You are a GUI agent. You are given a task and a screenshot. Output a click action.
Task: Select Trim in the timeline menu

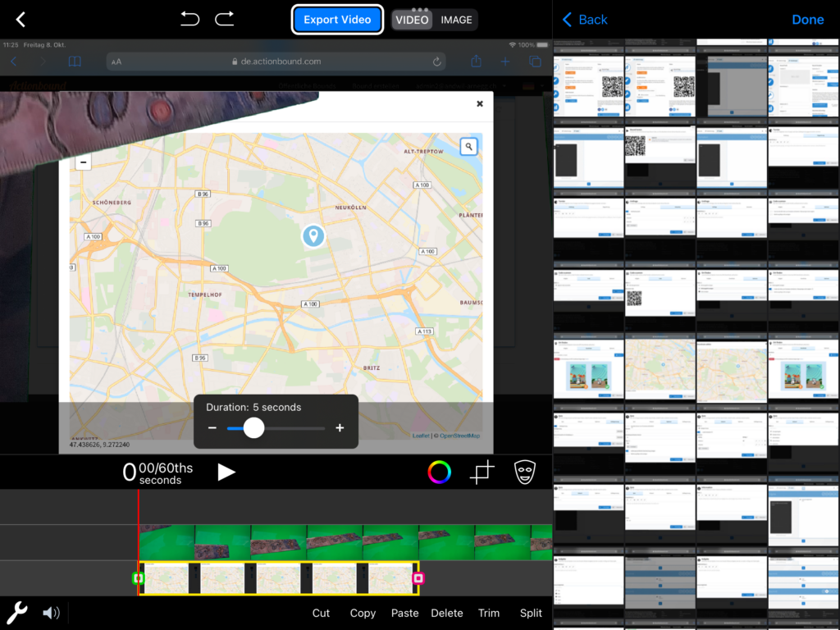click(x=489, y=613)
